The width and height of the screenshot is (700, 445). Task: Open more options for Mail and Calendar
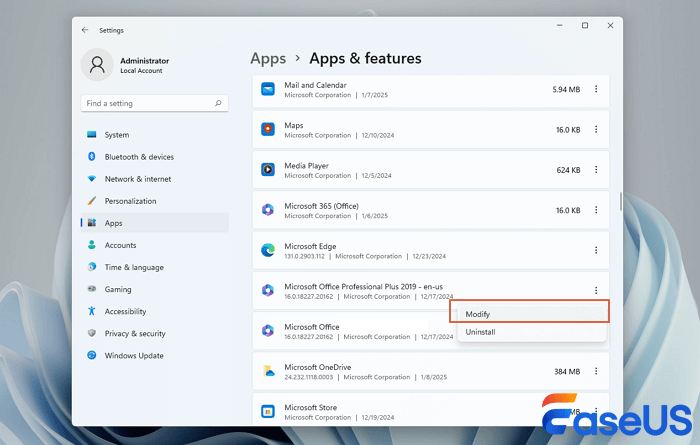[x=596, y=89]
